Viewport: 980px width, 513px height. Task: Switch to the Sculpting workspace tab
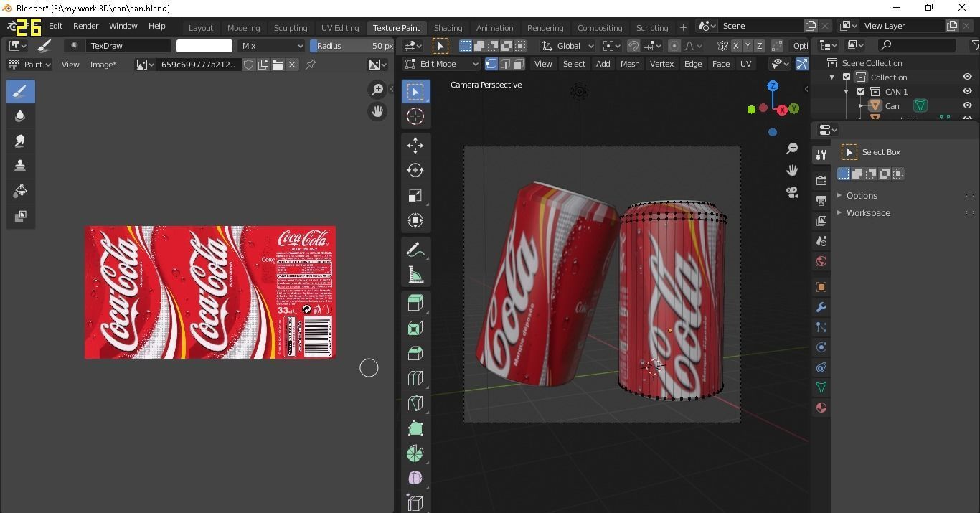291,28
